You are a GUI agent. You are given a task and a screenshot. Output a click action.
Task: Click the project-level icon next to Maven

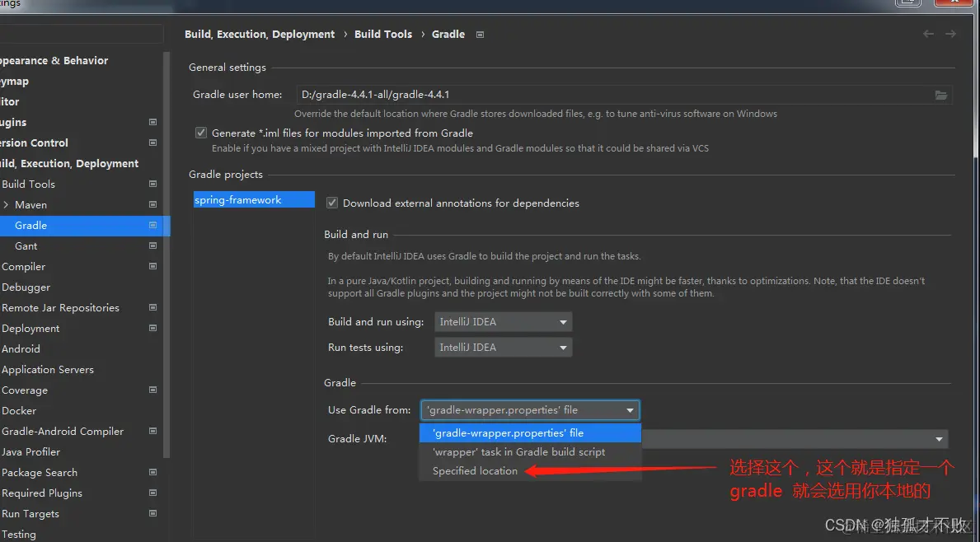pos(152,204)
